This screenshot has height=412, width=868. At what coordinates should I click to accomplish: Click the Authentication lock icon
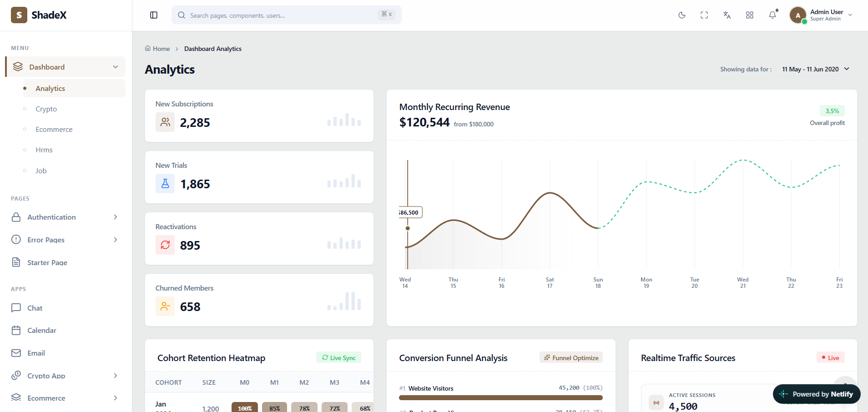[16, 217]
